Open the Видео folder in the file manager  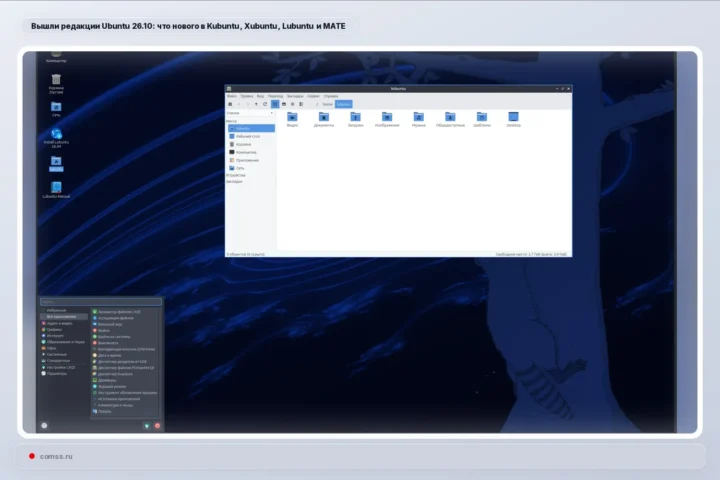click(292, 117)
